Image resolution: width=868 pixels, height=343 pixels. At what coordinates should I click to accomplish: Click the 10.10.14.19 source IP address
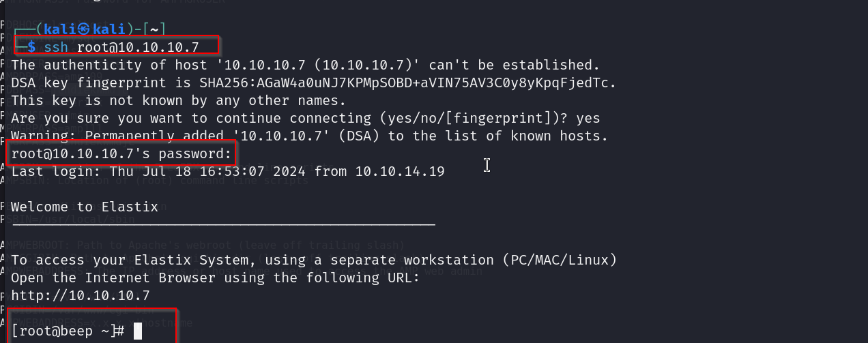399,171
